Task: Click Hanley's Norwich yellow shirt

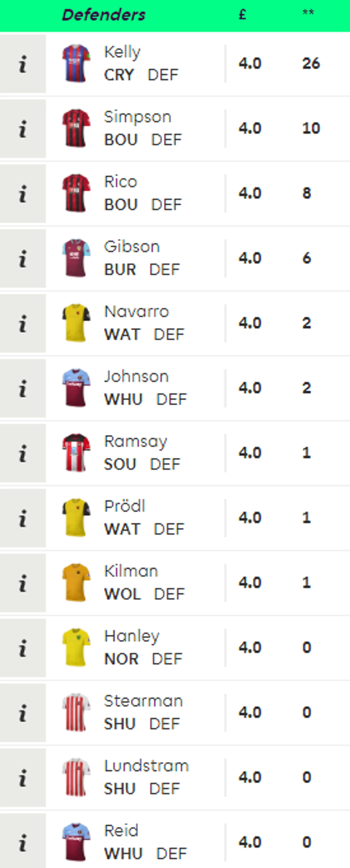Action: (x=76, y=648)
